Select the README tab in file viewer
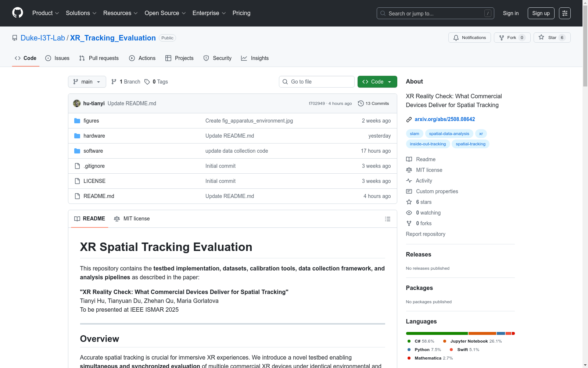Screen dimensions: 588x368 (90, 219)
